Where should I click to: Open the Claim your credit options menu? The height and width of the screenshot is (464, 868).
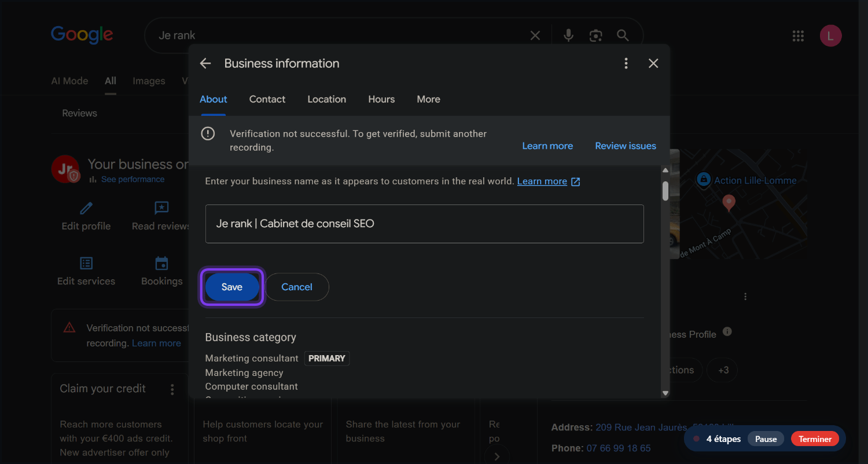172,390
